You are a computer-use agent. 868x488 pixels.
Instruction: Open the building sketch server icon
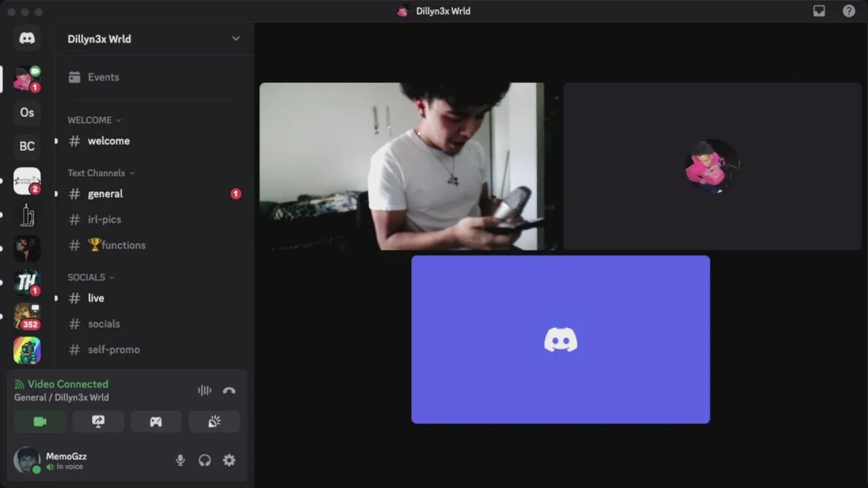tap(27, 215)
